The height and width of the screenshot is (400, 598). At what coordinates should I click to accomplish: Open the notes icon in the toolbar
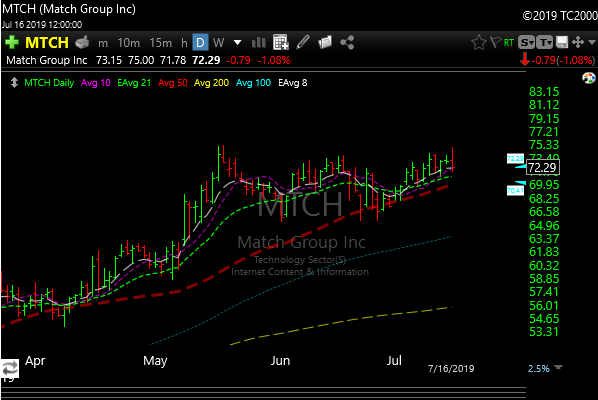coord(325,42)
